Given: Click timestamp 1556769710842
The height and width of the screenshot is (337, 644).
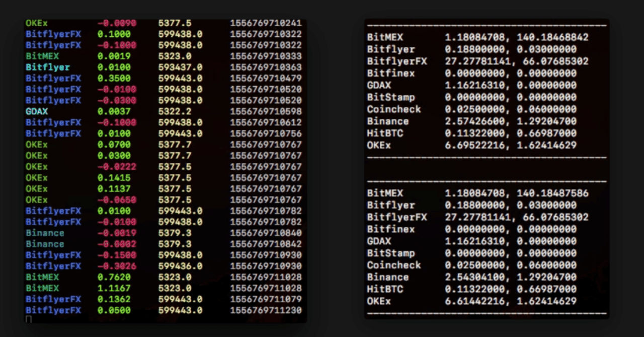Looking at the screenshot, I should pyautogui.click(x=266, y=244).
